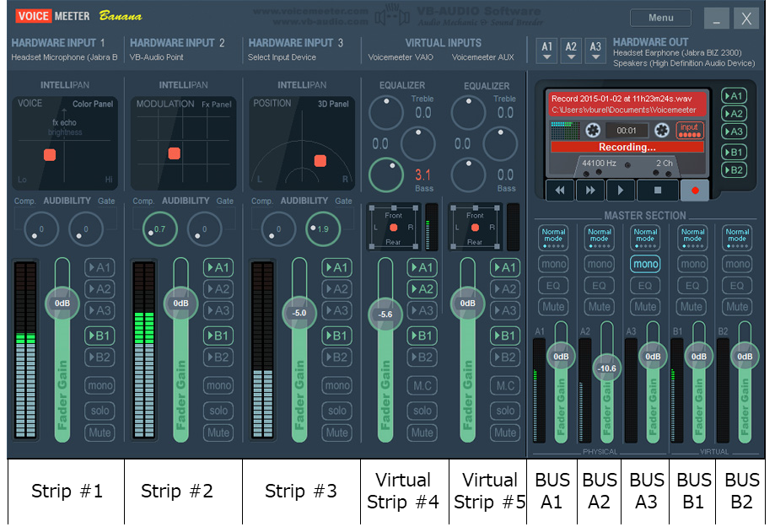Image resolution: width=775 pixels, height=532 pixels.
Task: Toggle the recorder's input selector icon
Action: tap(690, 131)
